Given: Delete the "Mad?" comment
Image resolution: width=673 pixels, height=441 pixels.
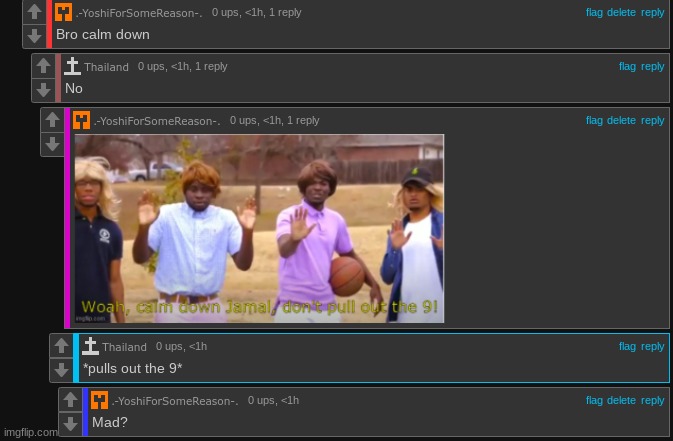Looking at the screenshot, I should pyautogui.click(x=621, y=401).
